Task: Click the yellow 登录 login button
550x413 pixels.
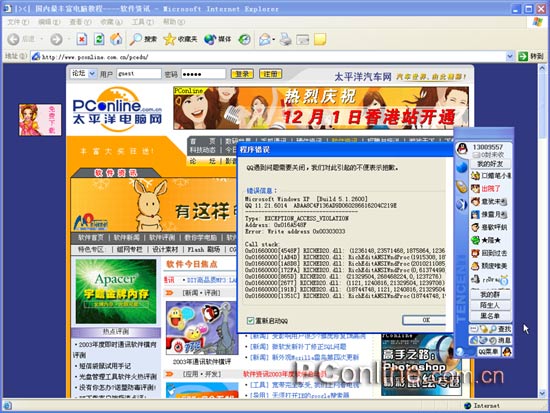Action: tap(242, 74)
